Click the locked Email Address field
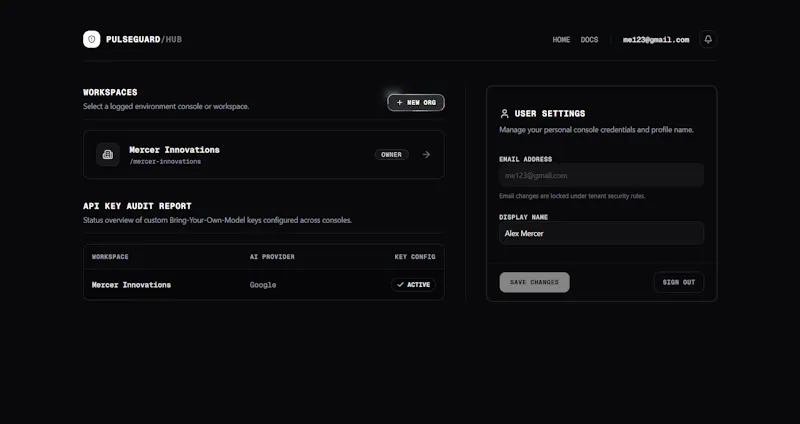 click(x=602, y=176)
